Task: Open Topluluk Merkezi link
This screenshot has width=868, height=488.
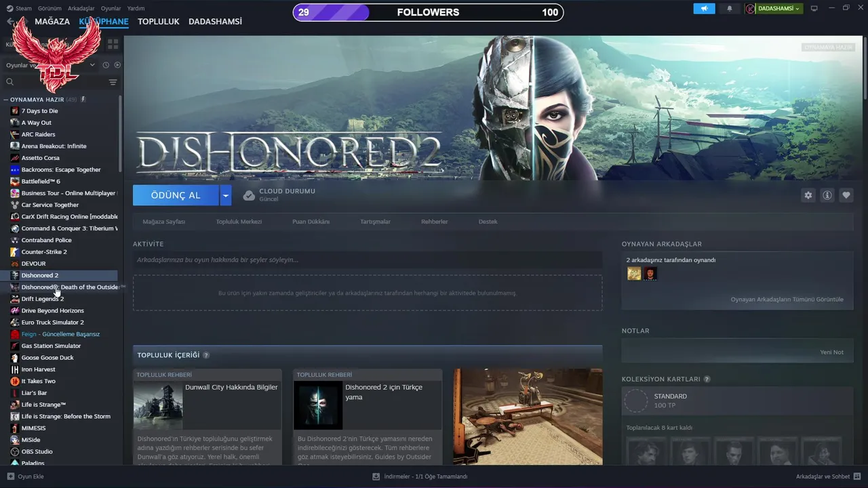Action: pyautogui.click(x=239, y=222)
